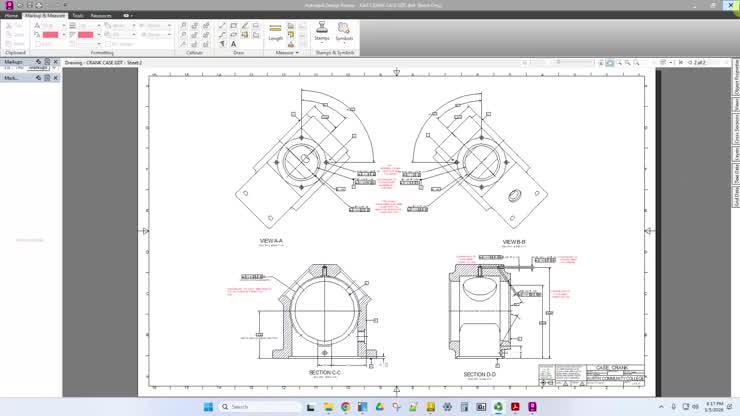Click the red line color swatch
Viewport: 740px width, 416px height.
pyautogui.click(x=85, y=35)
